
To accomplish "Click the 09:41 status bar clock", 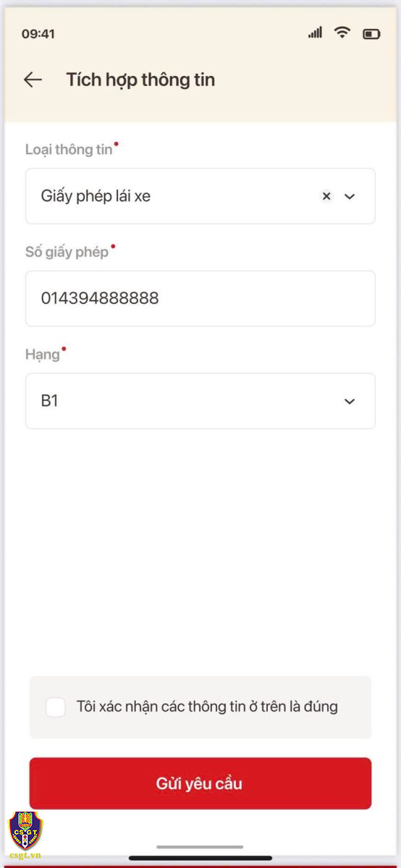I will click(38, 34).
